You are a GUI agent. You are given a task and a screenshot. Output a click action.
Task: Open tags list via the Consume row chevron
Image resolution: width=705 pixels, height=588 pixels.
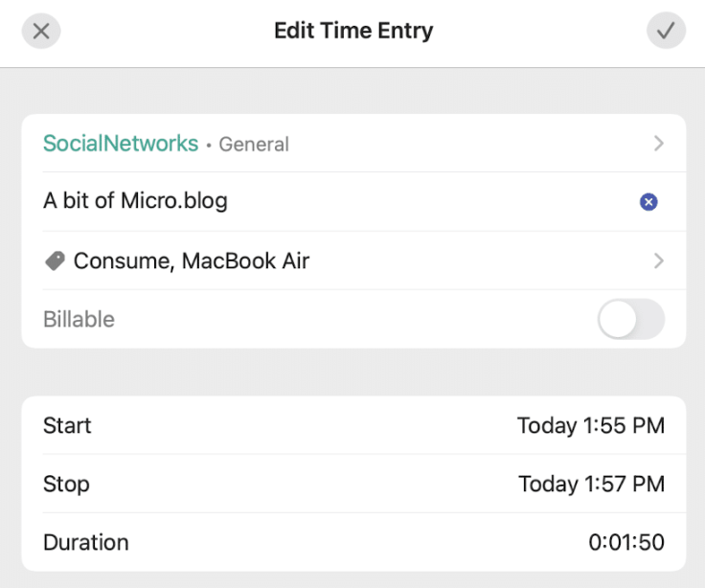[658, 260]
